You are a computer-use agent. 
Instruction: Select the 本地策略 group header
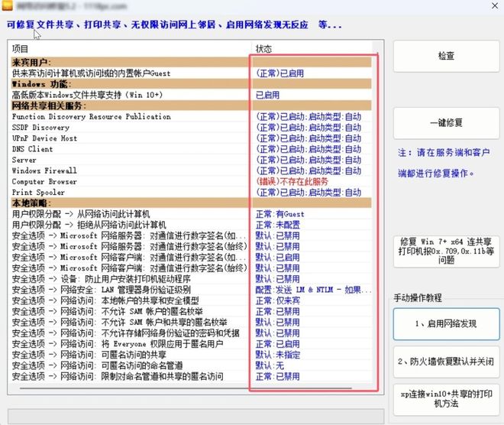[191, 203]
